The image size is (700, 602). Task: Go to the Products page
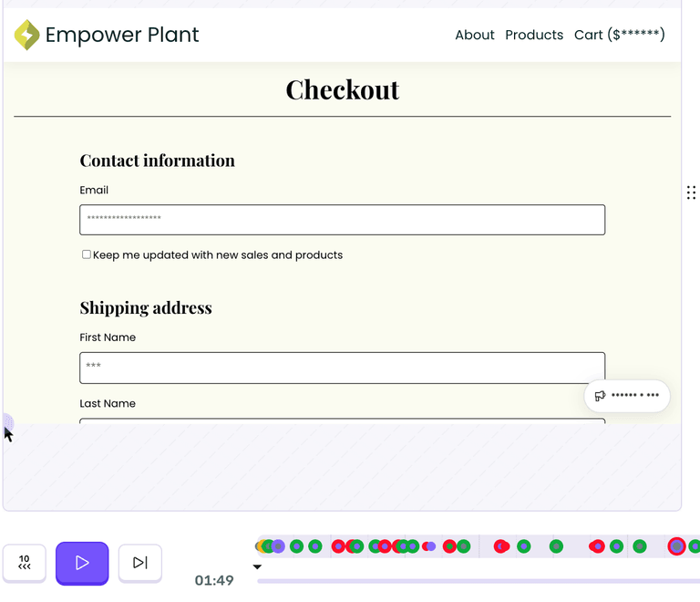point(534,35)
